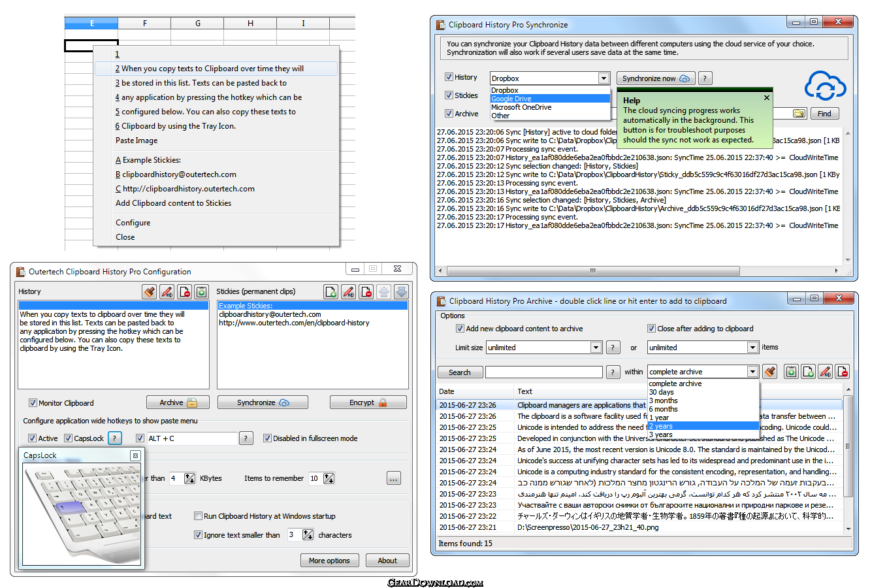Click the Stickies move down arrow icon
870x588 pixels.
(401, 291)
